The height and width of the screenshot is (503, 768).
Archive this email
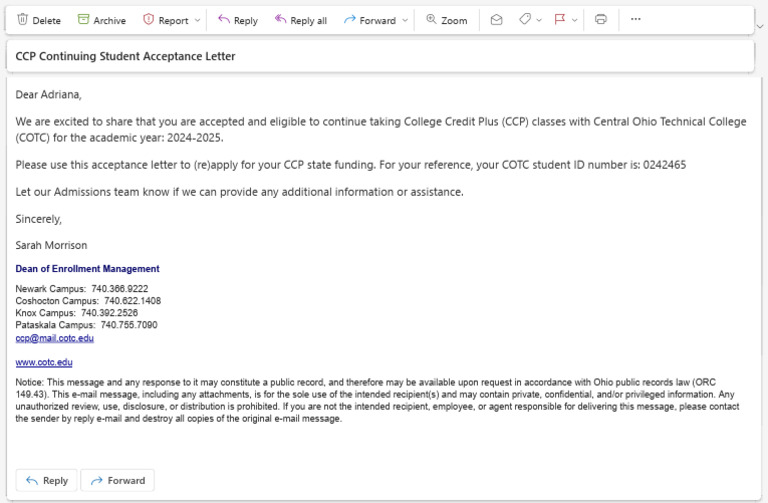pos(101,20)
